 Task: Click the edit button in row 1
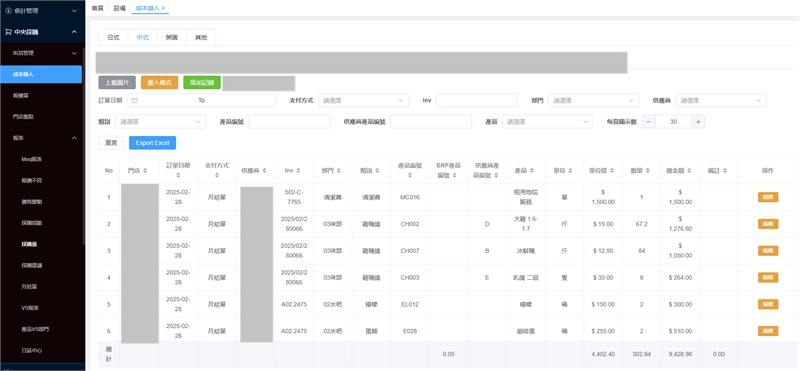(768, 197)
